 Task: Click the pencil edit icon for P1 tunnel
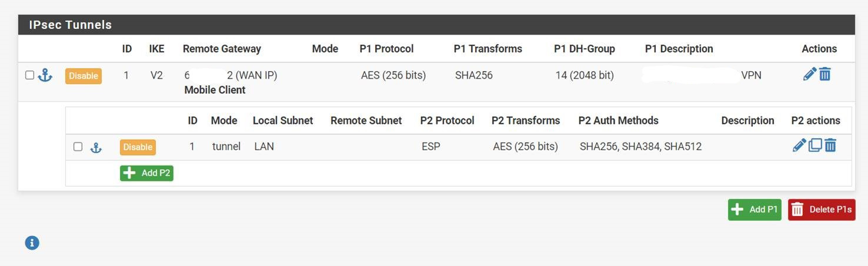point(809,74)
